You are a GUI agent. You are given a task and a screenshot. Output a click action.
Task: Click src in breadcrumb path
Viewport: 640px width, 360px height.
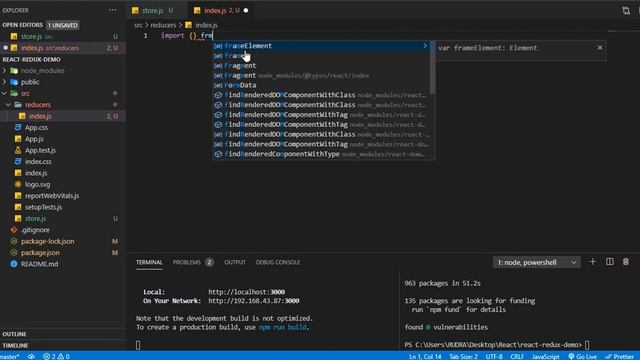coord(138,25)
